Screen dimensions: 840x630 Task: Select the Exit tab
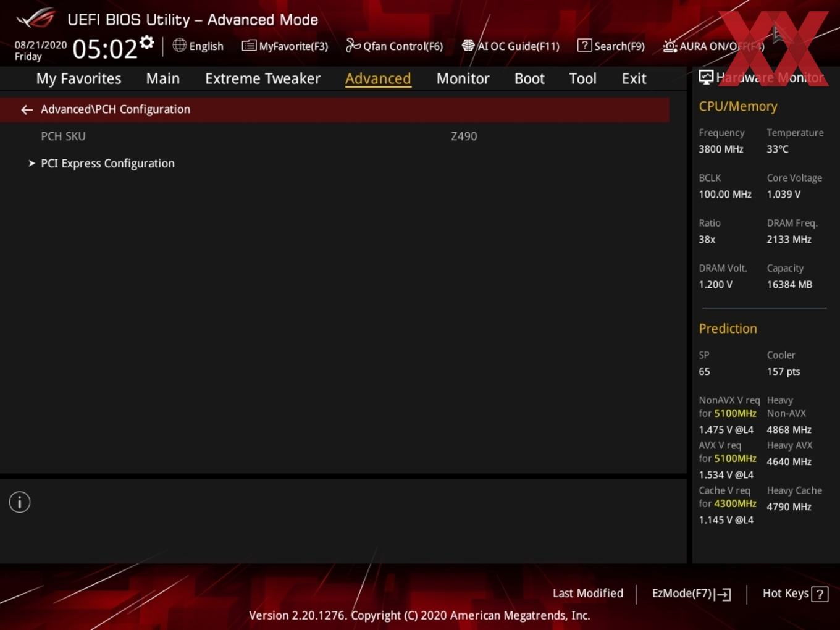pos(634,78)
